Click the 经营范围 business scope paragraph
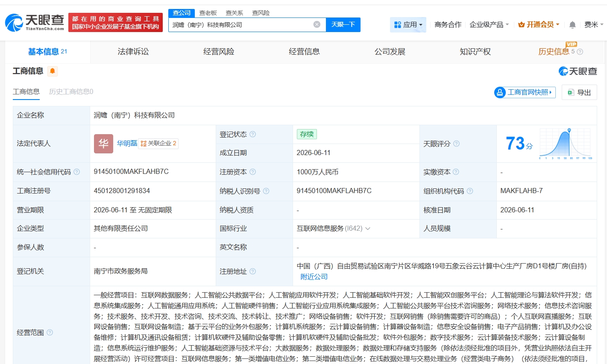Viewport: 607px width, 364px height. pos(343,327)
